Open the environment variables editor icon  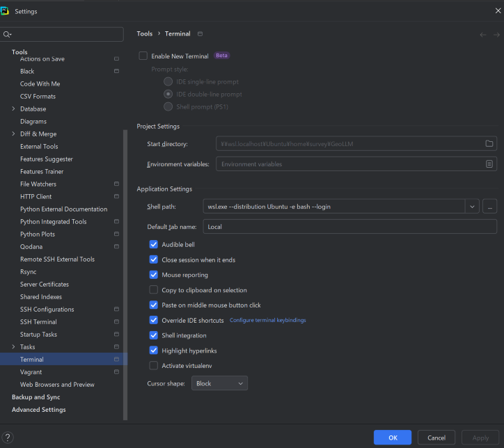(489, 164)
